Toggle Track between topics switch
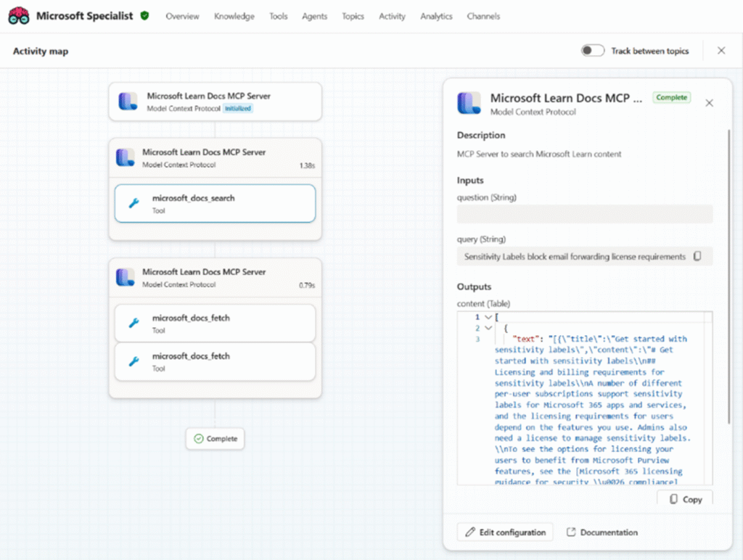 (592, 51)
